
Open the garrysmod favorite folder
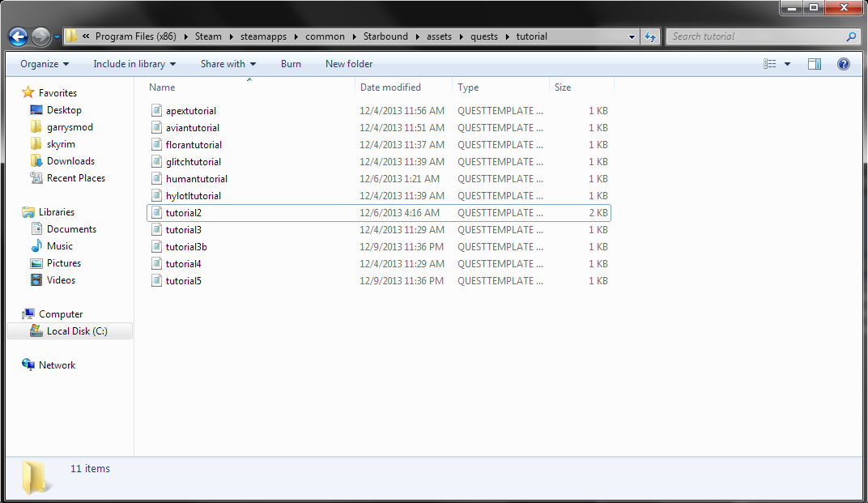tap(70, 127)
